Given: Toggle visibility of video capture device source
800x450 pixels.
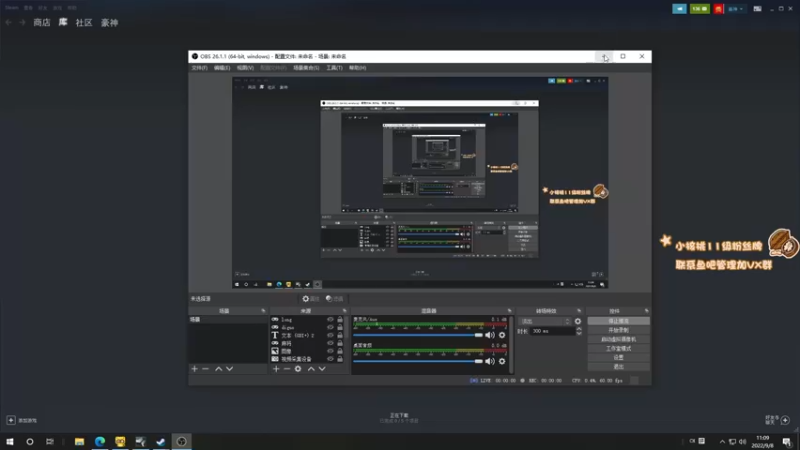Looking at the screenshot, I should click(330, 359).
